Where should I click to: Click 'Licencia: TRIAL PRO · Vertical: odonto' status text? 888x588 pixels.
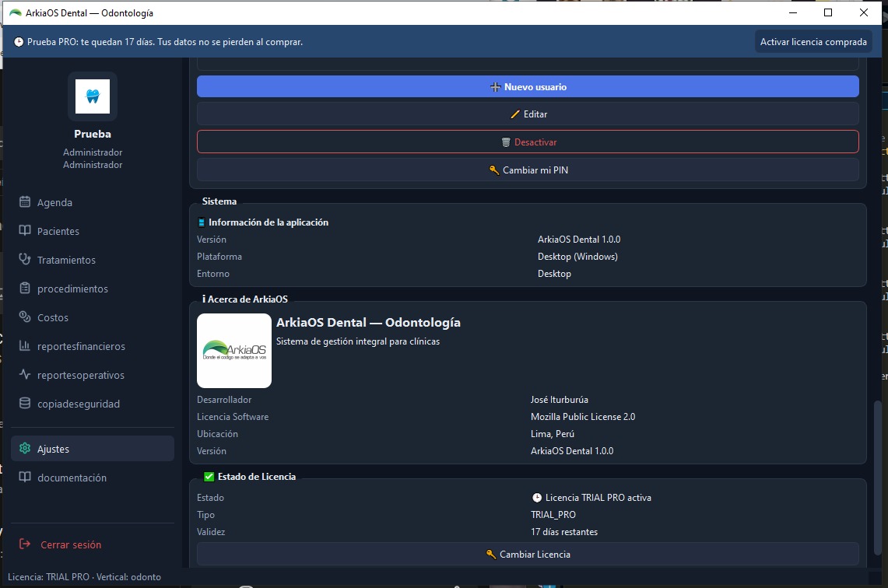click(x=84, y=577)
